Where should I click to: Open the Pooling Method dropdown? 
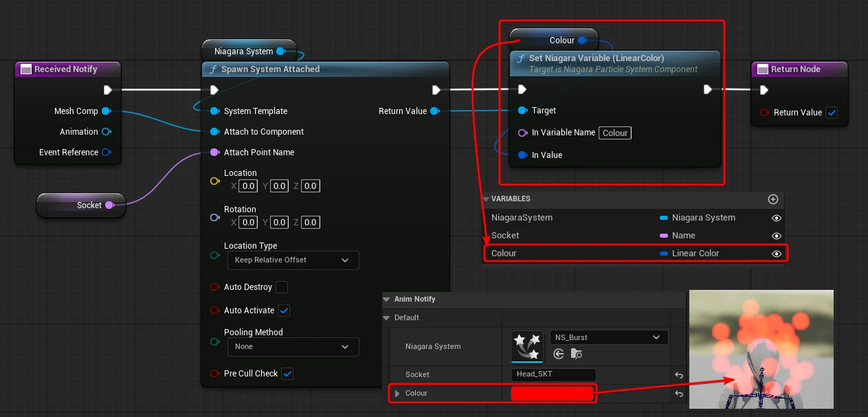[x=293, y=347]
